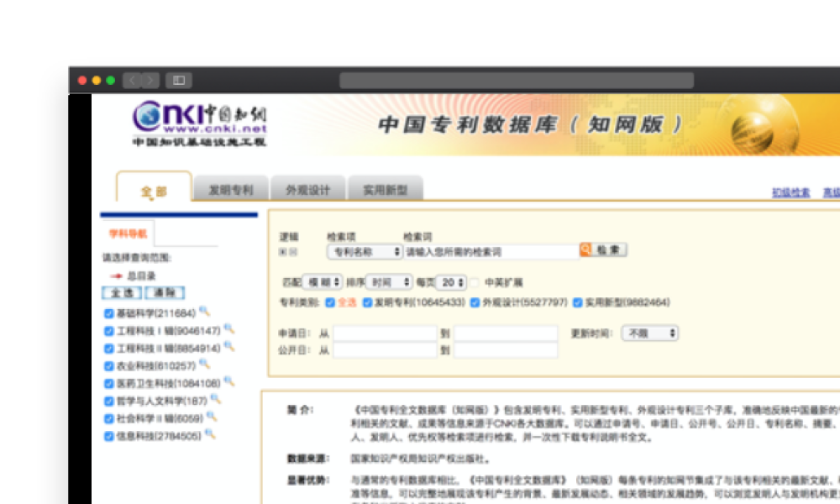
Task: Uncheck the 实用新型 patent type checkbox
Action: tap(578, 302)
